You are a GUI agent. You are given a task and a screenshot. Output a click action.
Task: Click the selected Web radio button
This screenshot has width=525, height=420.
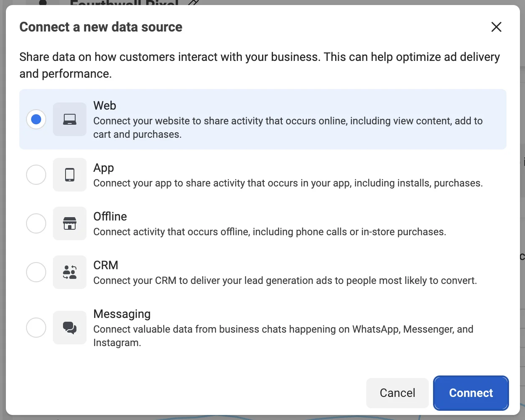[36, 119]
